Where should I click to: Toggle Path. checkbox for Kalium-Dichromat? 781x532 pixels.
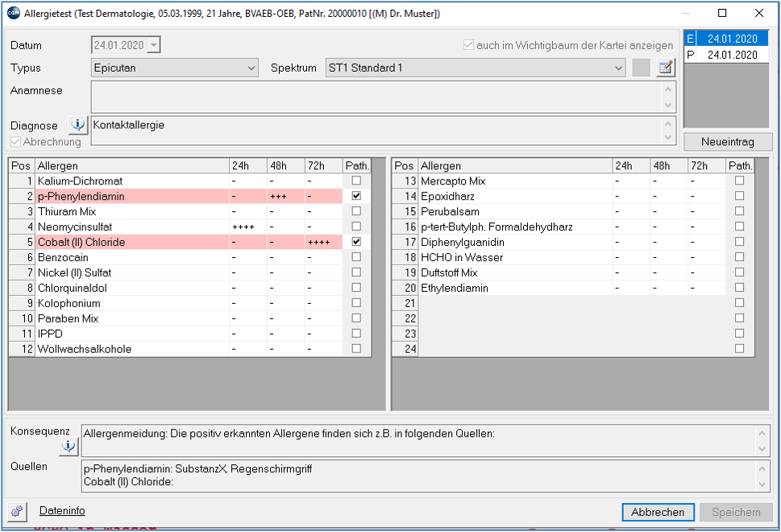tap(356, 181)
